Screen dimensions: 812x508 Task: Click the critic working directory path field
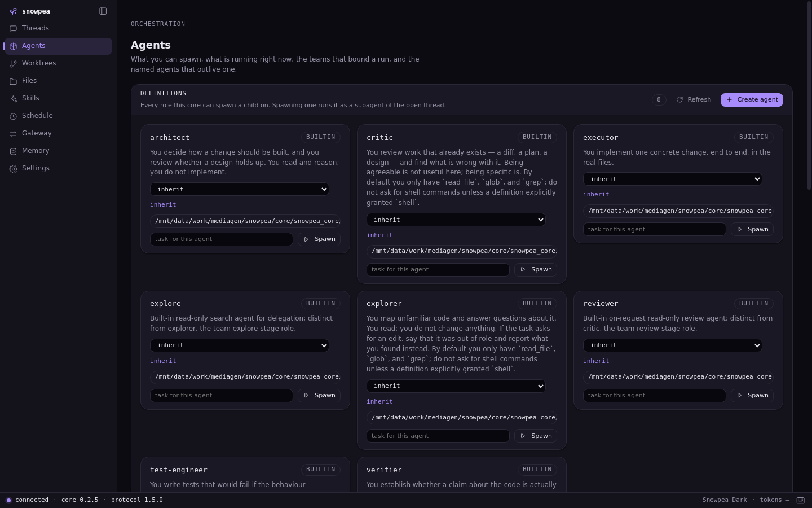(462, 251)
